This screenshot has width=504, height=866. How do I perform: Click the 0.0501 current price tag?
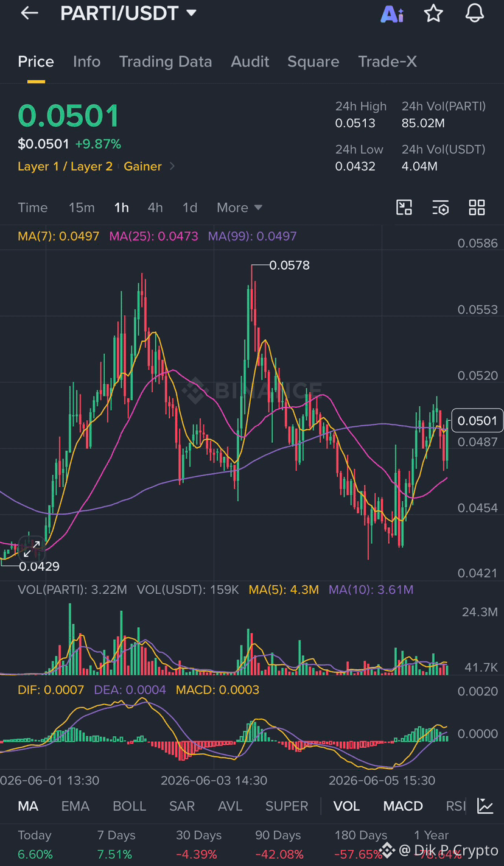point(477,420)
